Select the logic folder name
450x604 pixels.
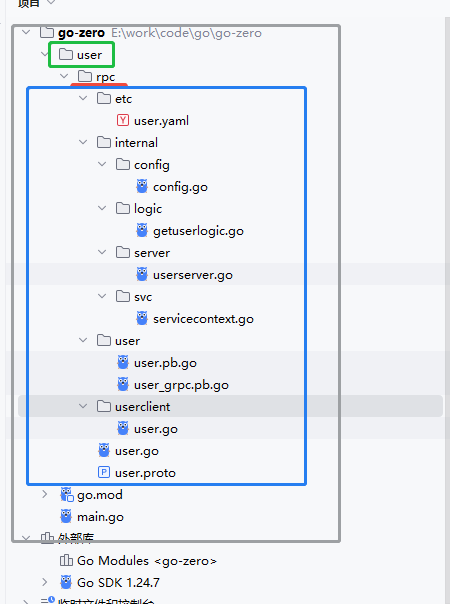click(x=148, y=209)
